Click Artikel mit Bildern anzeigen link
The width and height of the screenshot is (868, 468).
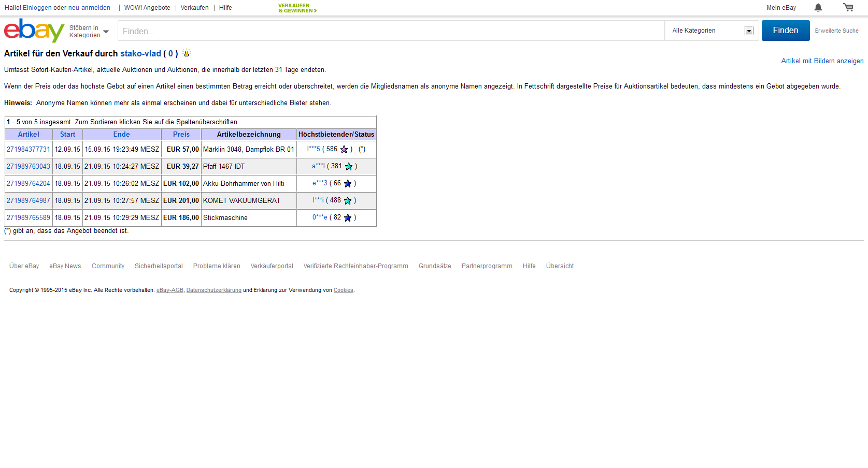point(822,61)
